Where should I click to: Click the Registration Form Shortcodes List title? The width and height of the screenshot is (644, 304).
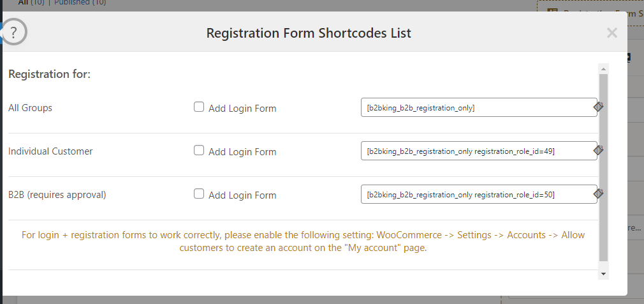click(x=309, y=33)
